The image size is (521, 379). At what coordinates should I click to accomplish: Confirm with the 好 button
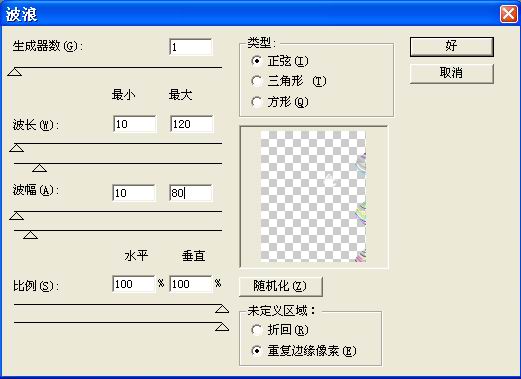point(452,46)
